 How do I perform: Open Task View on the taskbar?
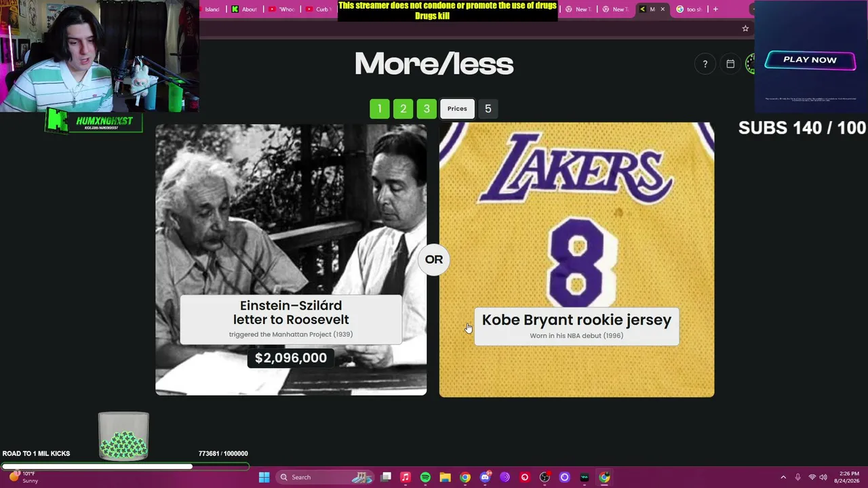pos(386,477)
